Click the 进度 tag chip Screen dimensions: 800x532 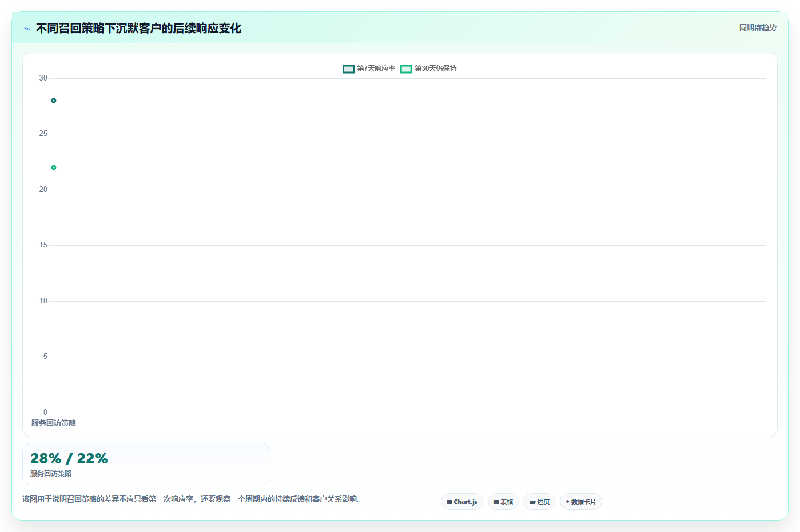pyautogui.click(x=539, y=502)
